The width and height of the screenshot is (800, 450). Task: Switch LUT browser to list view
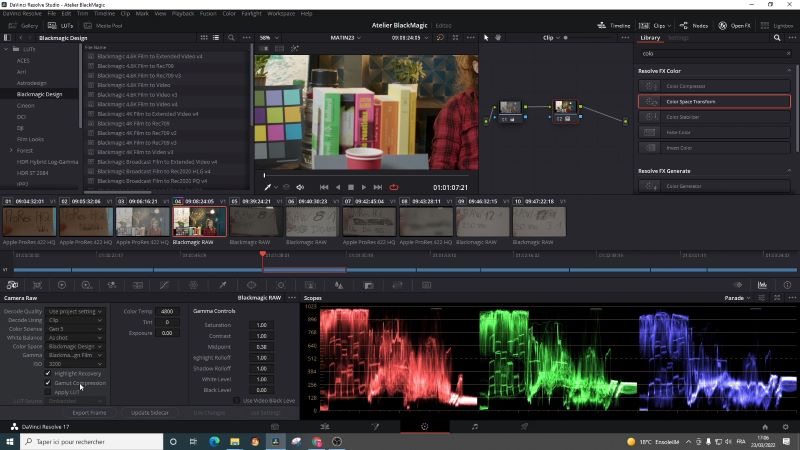coord(216,38)
